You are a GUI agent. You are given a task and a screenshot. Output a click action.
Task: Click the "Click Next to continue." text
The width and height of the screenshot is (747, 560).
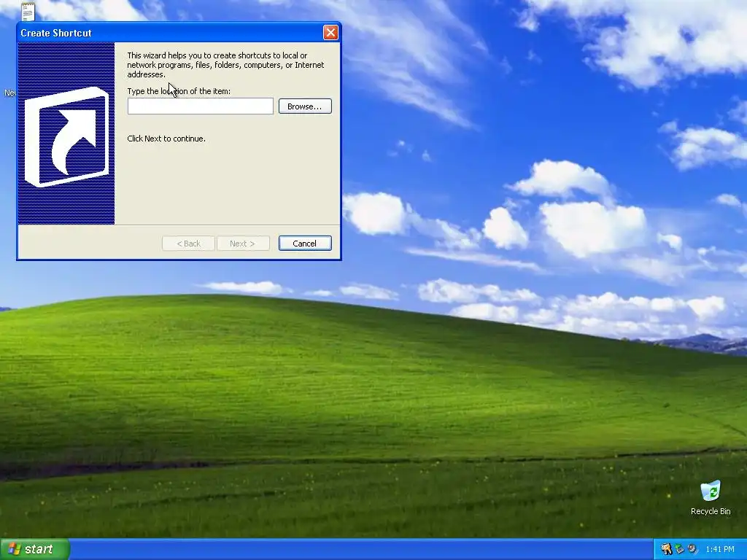(166, 139)
